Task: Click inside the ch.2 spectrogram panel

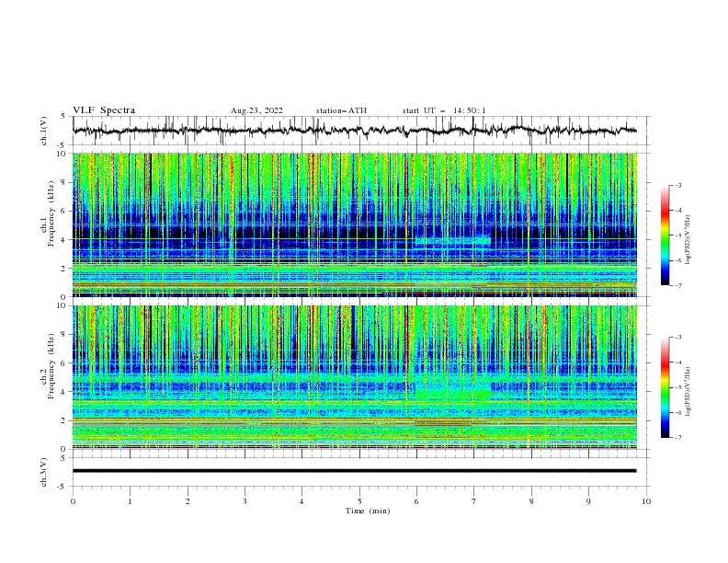Action: pyautogui.click(x=355, y=377)
